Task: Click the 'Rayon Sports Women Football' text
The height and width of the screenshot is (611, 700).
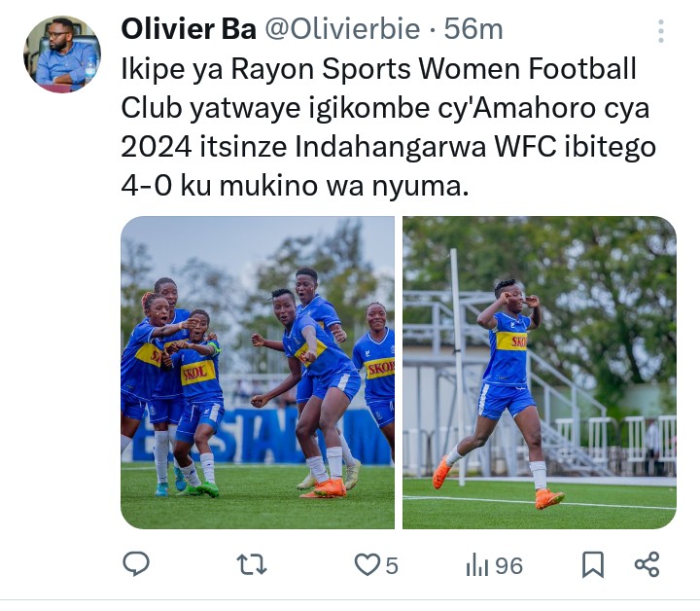Action: click(x=433, y=70)
